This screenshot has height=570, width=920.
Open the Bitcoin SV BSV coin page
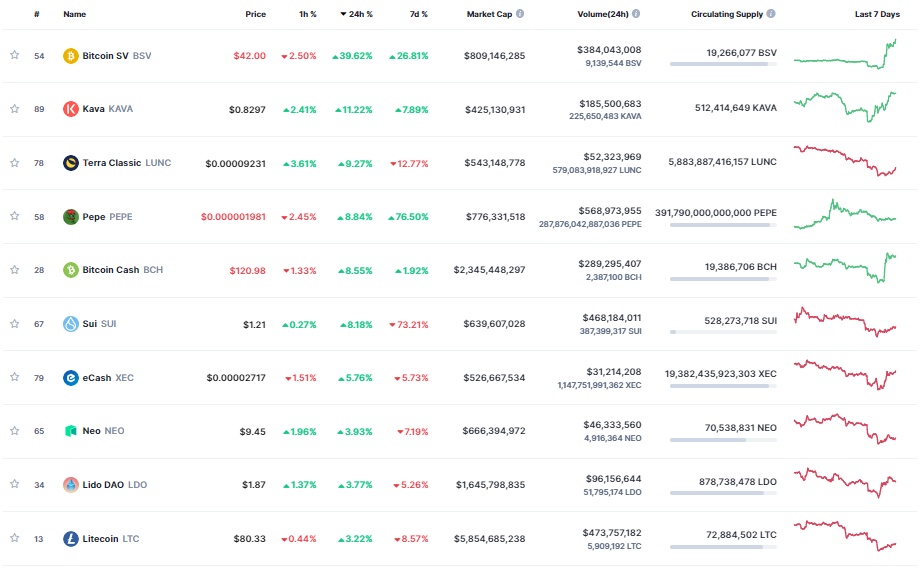(x=117, y=56)
